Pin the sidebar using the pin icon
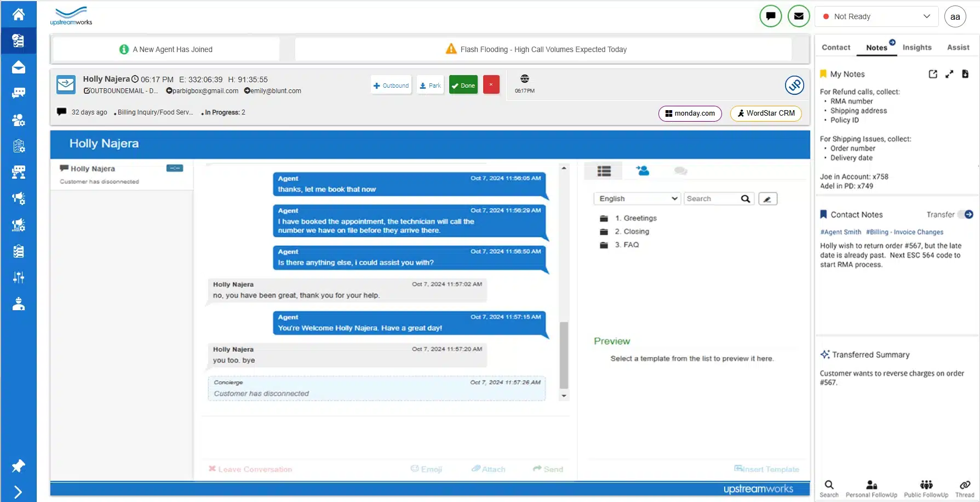 click(x=18, y=465)
